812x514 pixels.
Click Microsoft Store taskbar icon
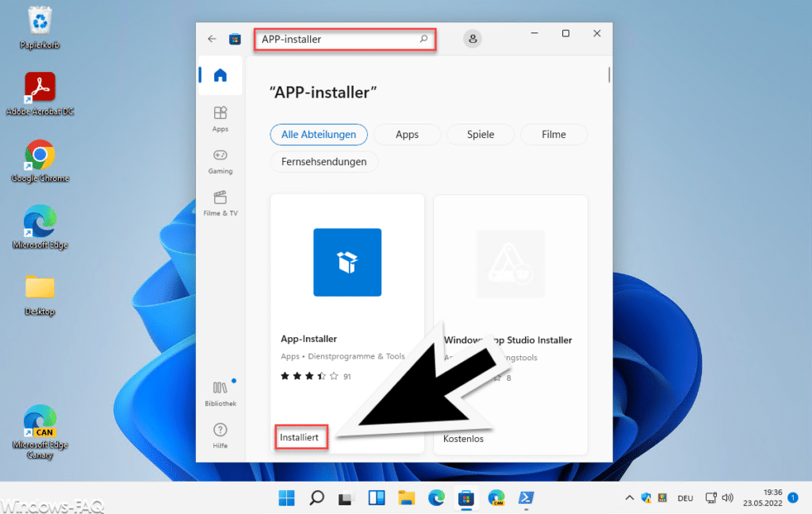click(x=466, y=498)
